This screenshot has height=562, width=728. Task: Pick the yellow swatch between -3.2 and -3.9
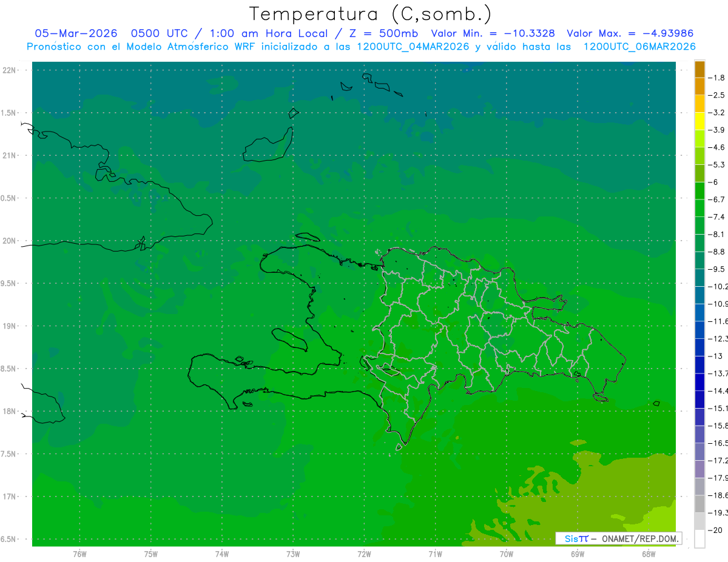point(700,121)
